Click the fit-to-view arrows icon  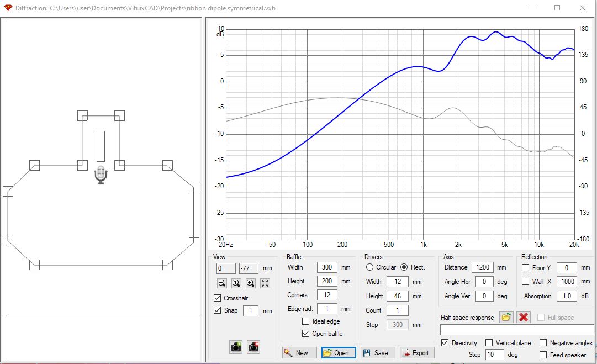point(265,283)
